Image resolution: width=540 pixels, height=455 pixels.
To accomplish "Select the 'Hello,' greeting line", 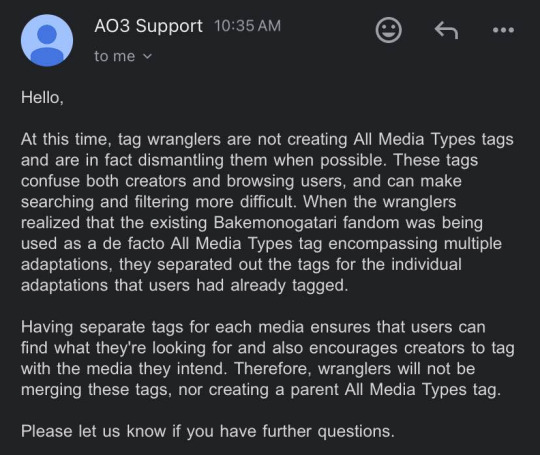I will [x=42, y=97].
